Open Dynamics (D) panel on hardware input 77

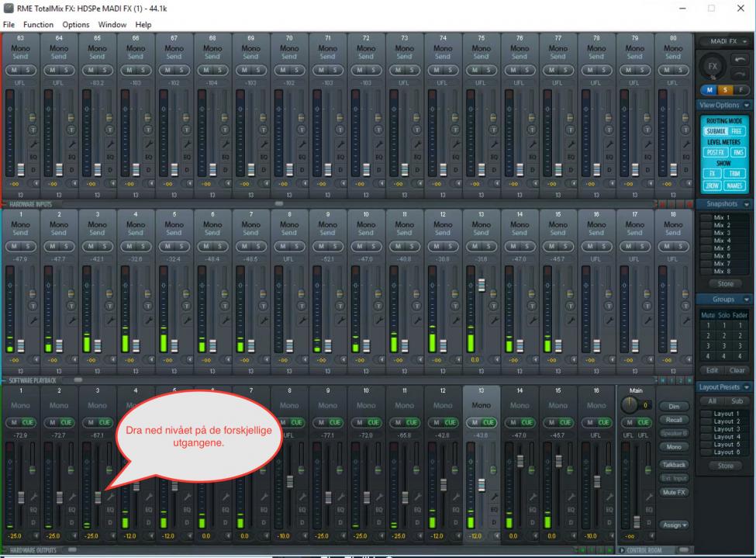[571, 170]
